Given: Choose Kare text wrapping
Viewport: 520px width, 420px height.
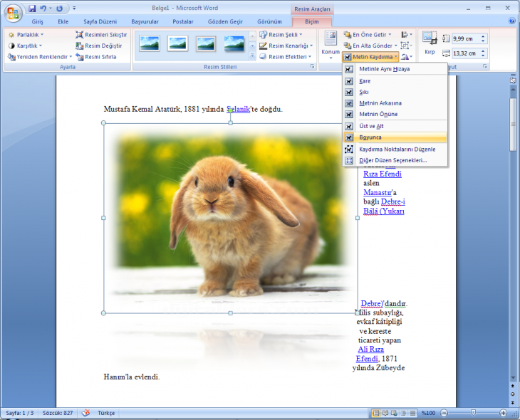Looking at the screenshot, I should (395, 81).
